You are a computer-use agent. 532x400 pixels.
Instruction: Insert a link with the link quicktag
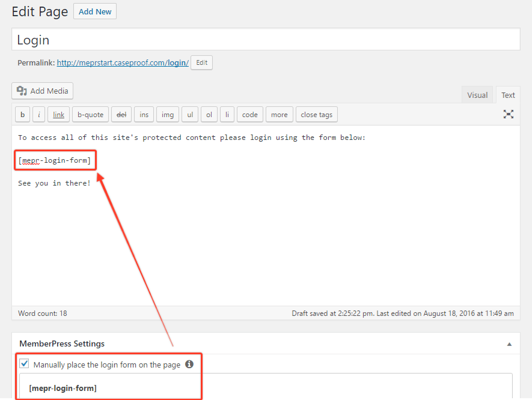[x=58, y=115]
